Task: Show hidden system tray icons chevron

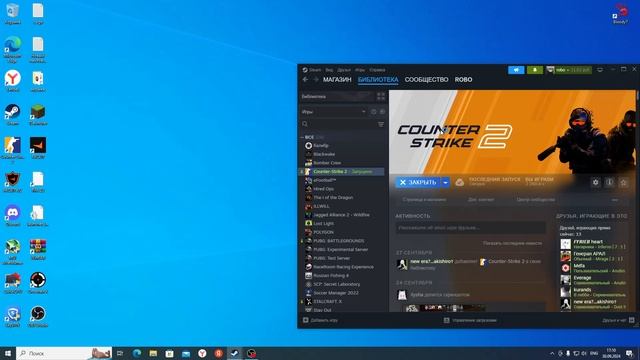Action: tap(552, 353)
